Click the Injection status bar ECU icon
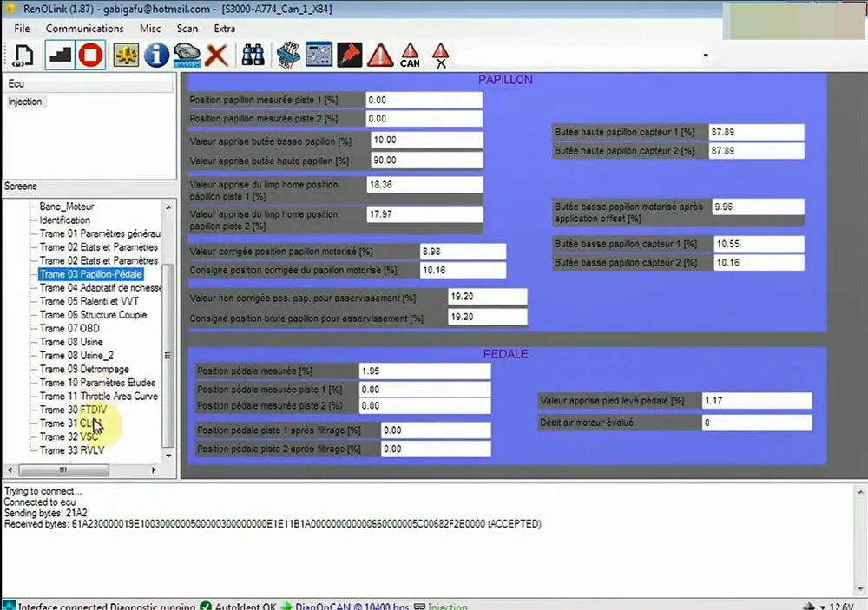Screen dimensions: 868x610 click(x=419, y=606)
